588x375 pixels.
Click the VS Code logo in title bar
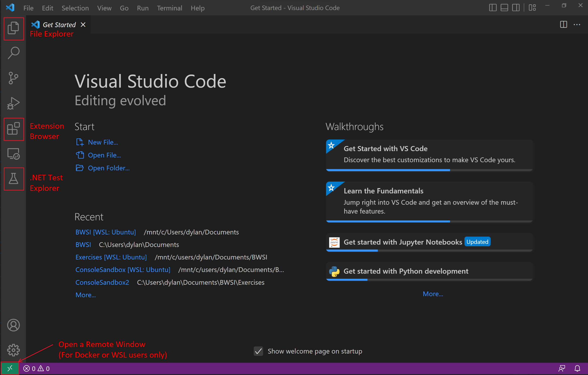(10, 8)
